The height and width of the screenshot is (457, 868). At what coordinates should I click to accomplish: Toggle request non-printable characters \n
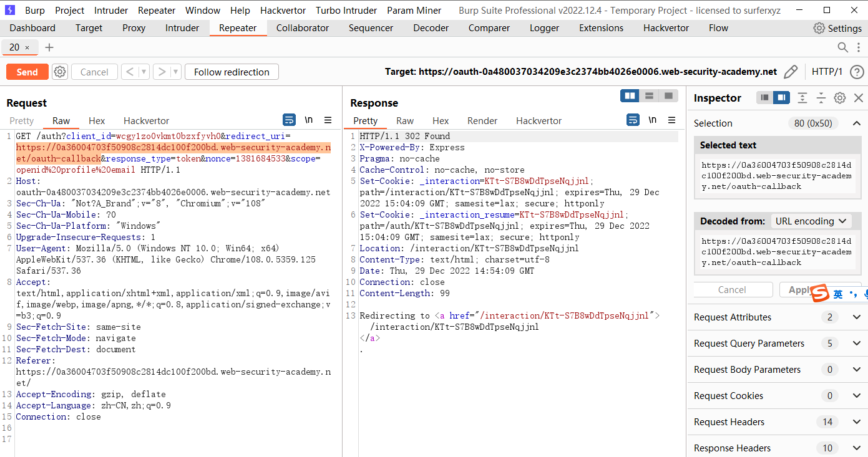click(x=309, y=120)
